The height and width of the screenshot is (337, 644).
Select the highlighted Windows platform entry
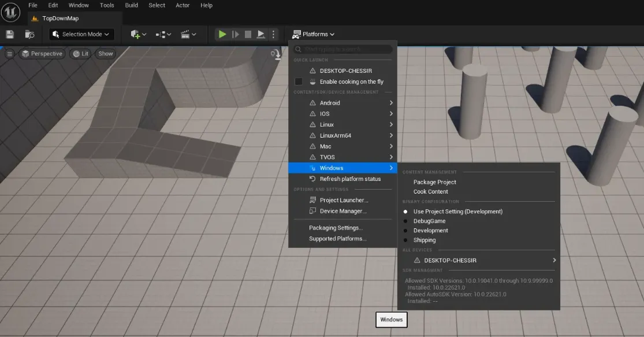click(343, 168)
